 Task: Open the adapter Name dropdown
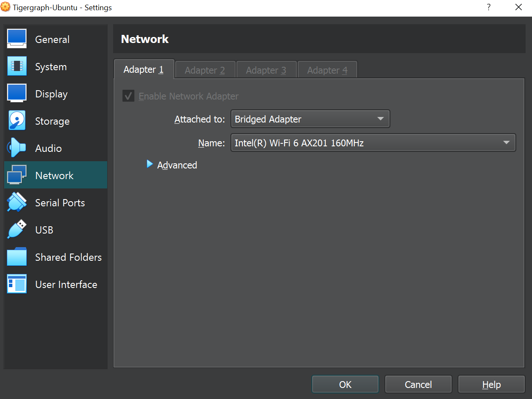[x=373, y=142]
